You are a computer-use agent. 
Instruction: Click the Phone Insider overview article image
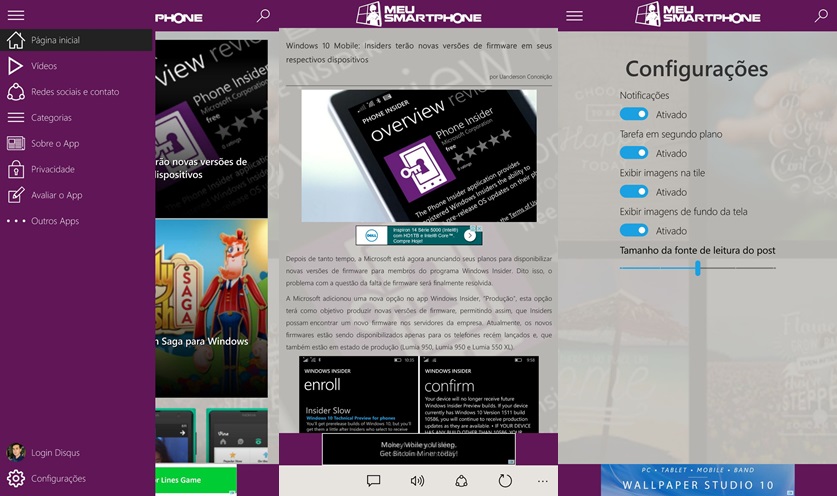point(419,155)
